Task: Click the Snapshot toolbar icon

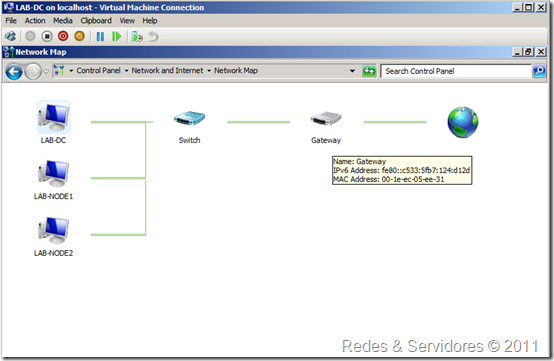Action: tap(137, 36)
